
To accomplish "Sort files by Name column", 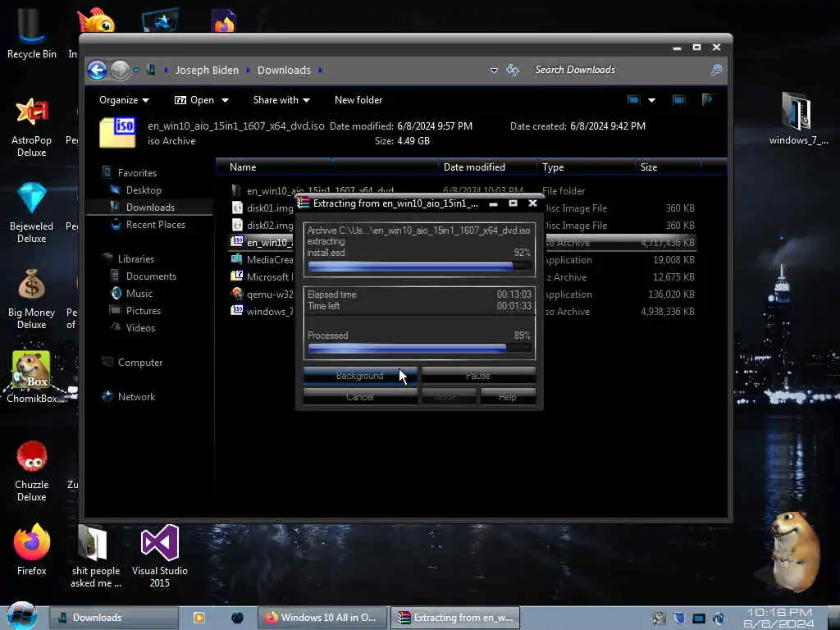I will click(x=326, y=167).
